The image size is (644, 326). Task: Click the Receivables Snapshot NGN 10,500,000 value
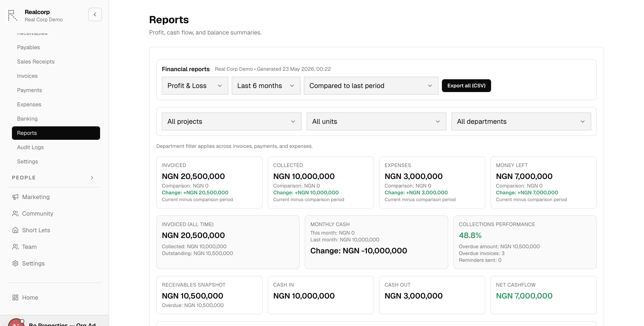click(x=193, y=296)
